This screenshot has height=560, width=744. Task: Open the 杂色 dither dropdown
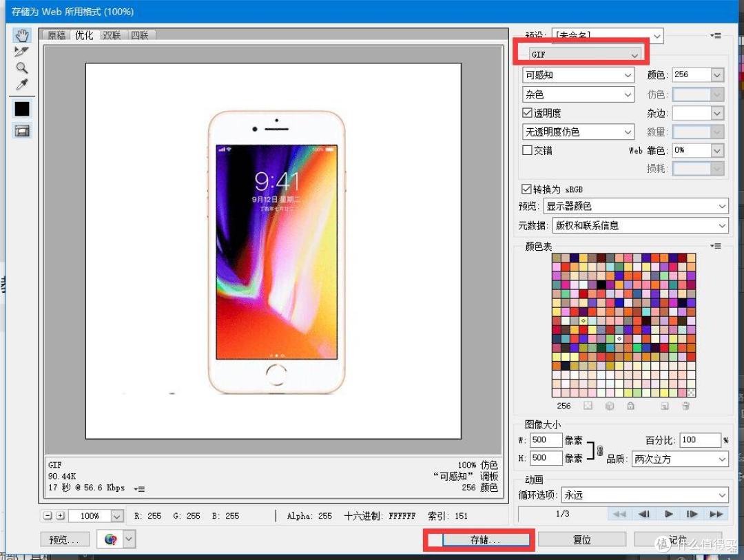[578, 94]
